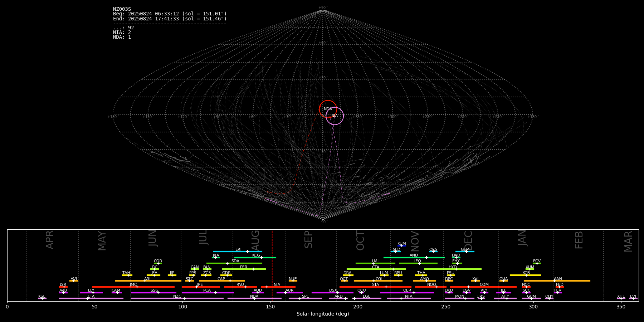Select the PAU shower bar label
The image size is (644, 322).
240,285
